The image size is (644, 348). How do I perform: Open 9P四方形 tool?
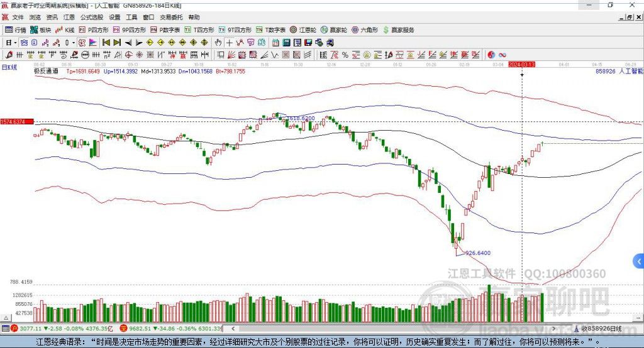coord(129,30)
